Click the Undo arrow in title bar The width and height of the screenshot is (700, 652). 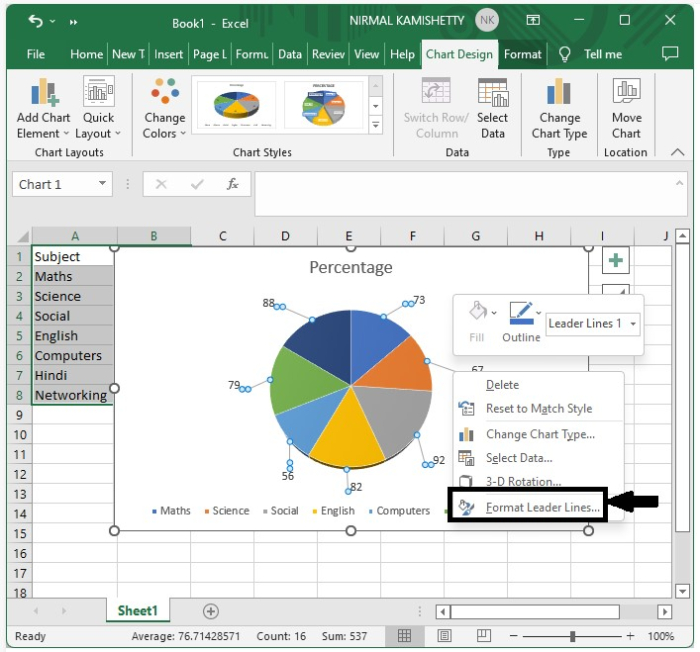(x=35, y=21)
